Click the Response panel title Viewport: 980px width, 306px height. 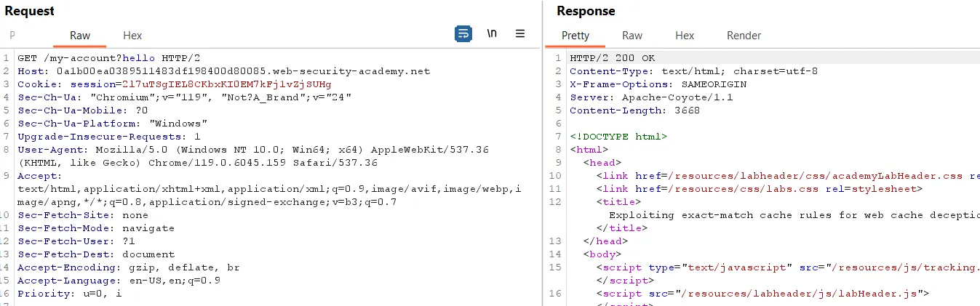(x=586, y=11)
